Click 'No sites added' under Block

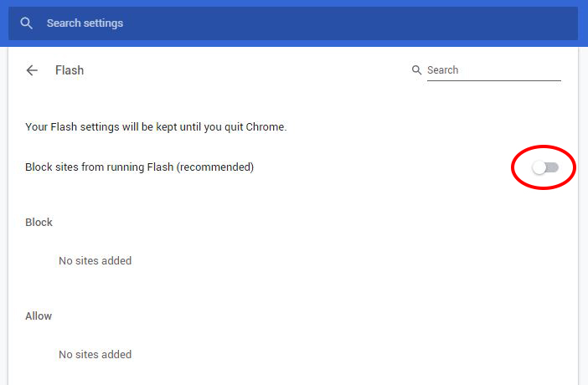[x=95, y=260]
